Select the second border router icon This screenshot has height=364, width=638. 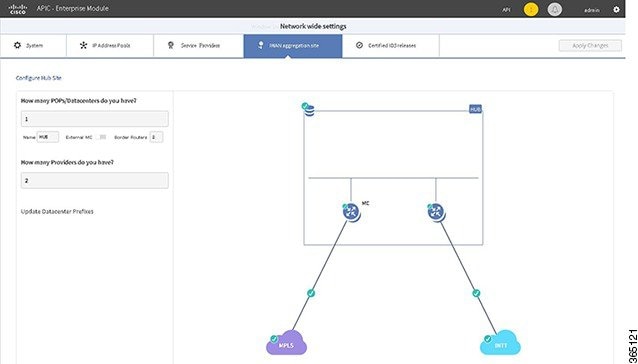(436, 212)
